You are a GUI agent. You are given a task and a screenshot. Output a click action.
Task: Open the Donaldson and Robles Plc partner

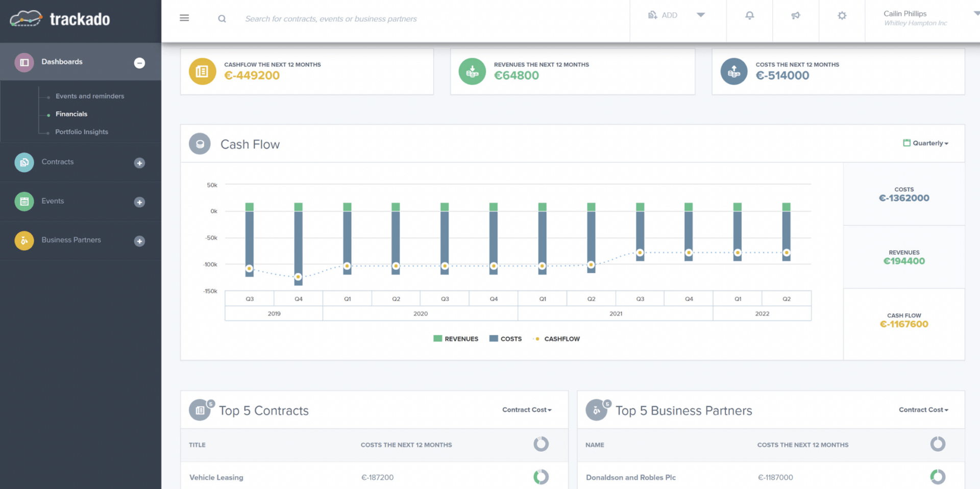(630, 477)
